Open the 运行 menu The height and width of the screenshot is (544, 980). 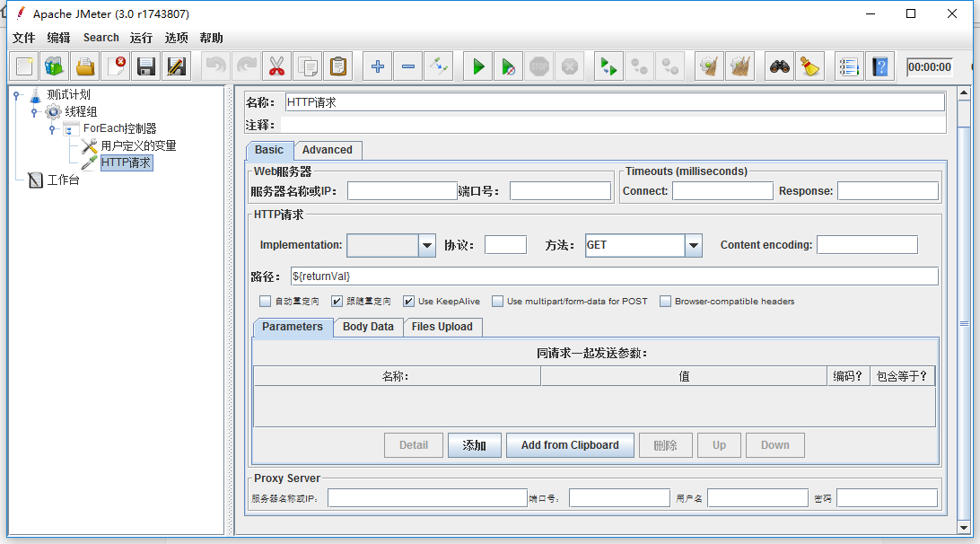(141, 38)
